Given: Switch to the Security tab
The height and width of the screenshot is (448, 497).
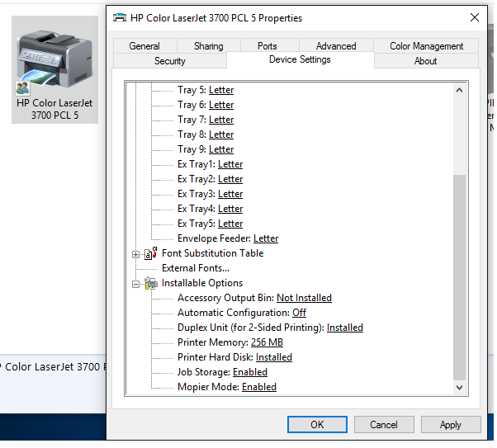Looking at the screenshot, I should point(170,61).
